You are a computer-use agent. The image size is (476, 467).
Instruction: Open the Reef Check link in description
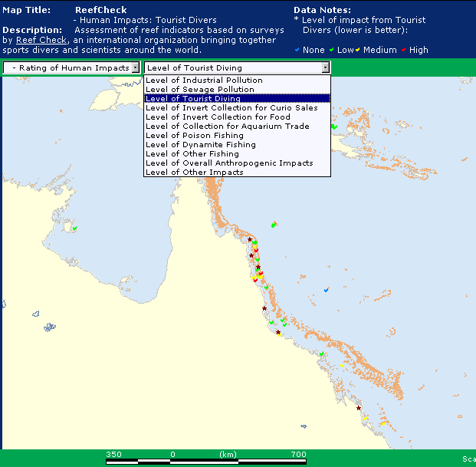click(x=41, y=40)
